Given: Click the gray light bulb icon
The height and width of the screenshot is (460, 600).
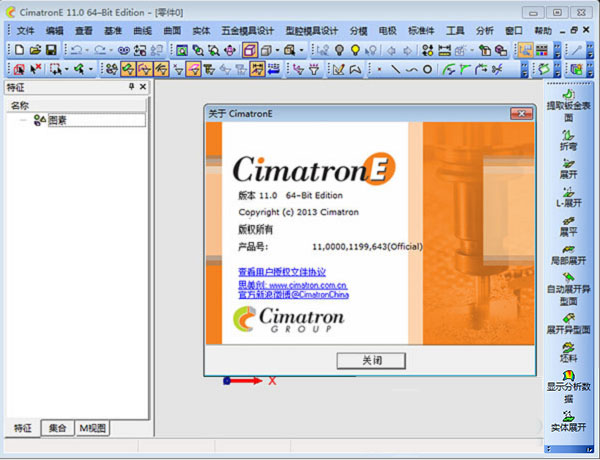Looking at the screenshot, I should [339, 50].
